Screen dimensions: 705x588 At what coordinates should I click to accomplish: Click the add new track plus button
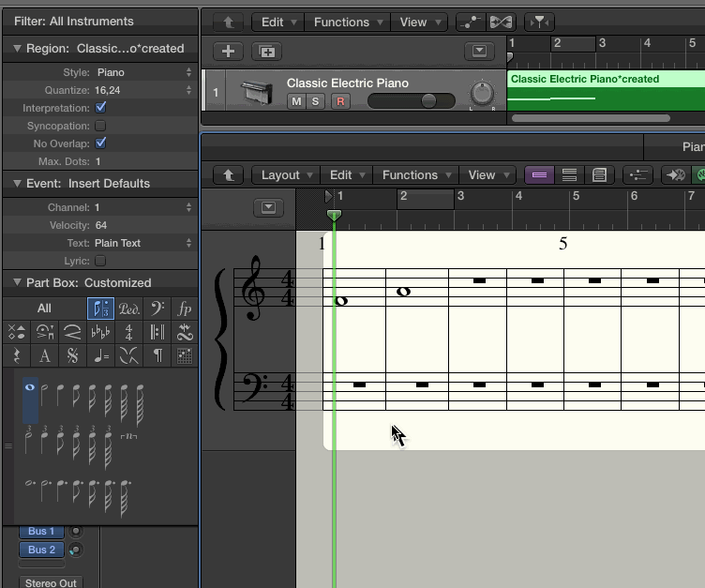click(228, 52)
